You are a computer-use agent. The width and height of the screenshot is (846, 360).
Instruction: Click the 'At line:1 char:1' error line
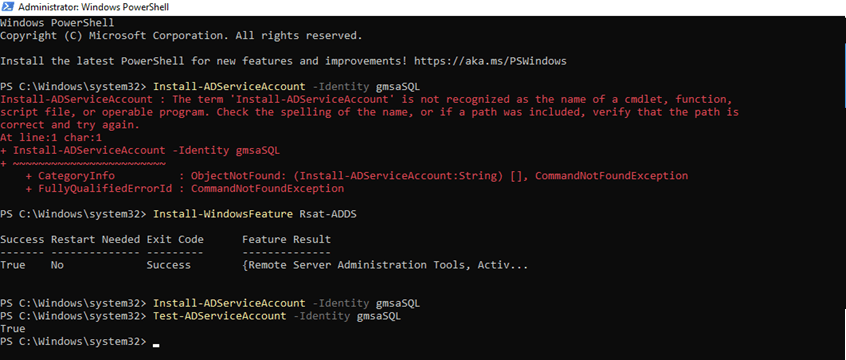pyautogui.click(x=51, y=138)
